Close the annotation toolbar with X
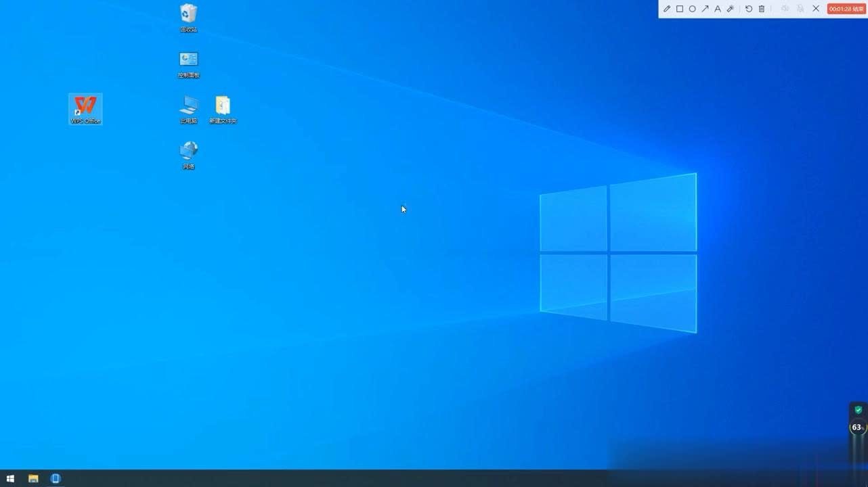 pyautogui.click(x=816, y=9)
